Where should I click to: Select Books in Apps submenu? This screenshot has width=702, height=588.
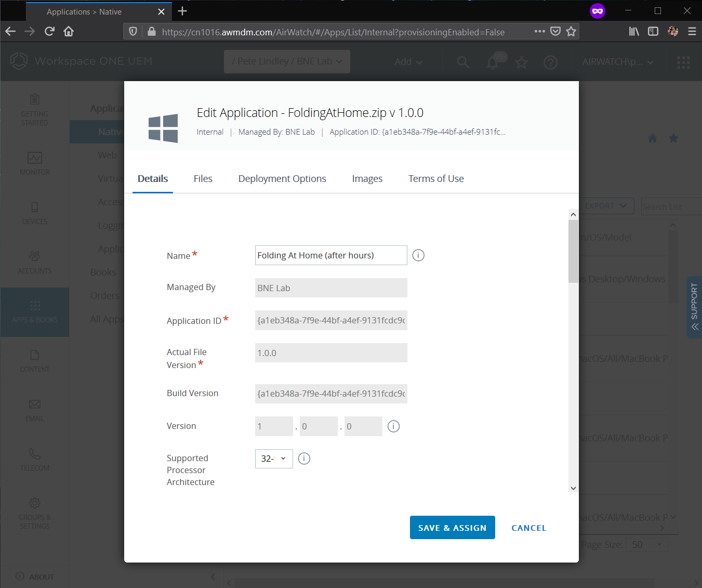103,272
